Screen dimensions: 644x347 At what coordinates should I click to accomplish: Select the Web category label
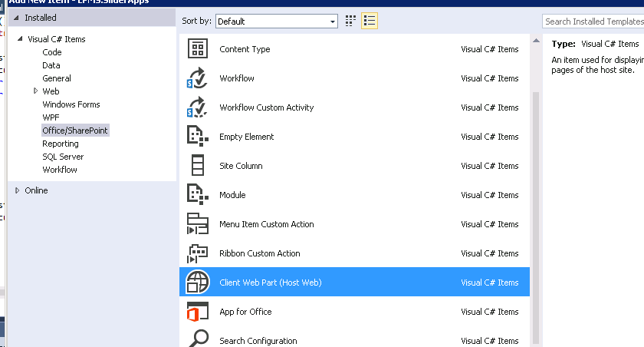click(51, 91)
